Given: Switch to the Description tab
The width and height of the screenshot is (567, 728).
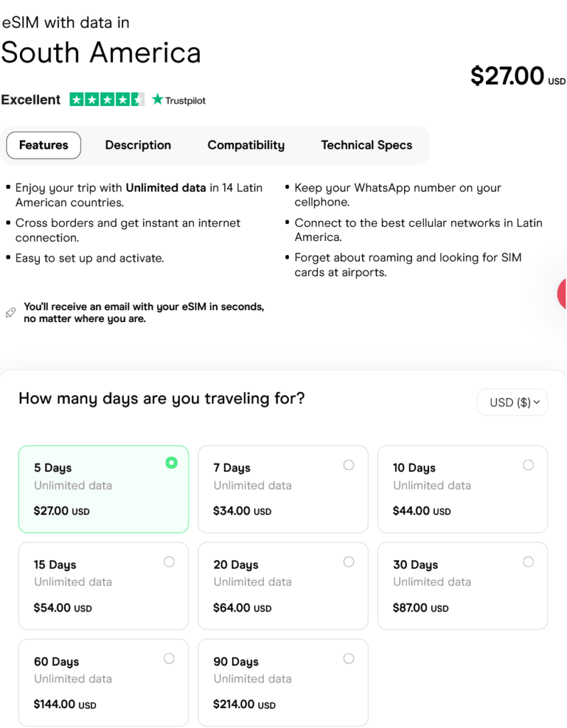Looking at the screenshot, I should click(x=138, y=145).
